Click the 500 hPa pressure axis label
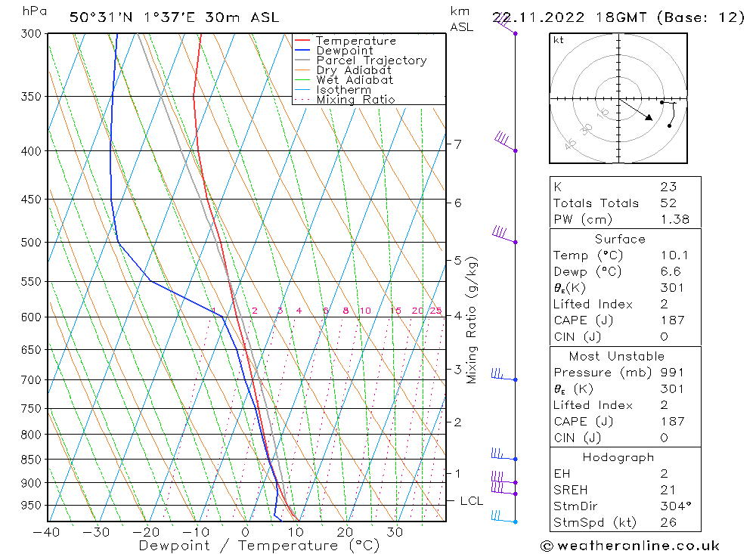The width and height of the screenshot is (756, 554). click(31, 243)
